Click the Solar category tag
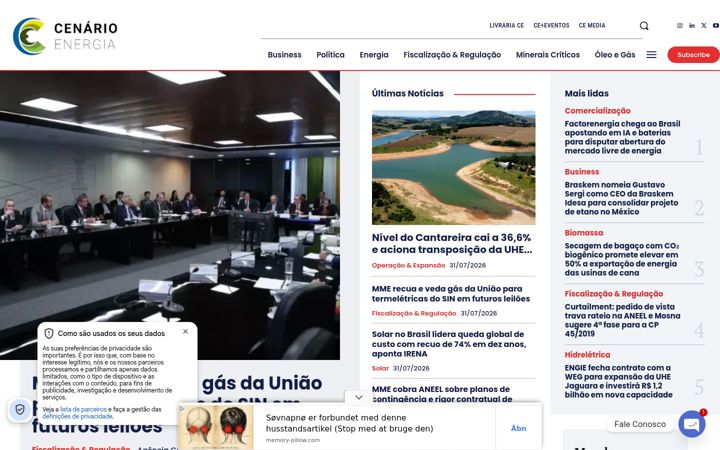 click(380, 368)
